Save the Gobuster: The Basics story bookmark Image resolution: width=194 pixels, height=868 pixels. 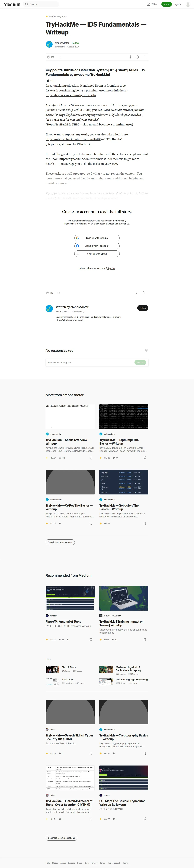click(145, 524)
